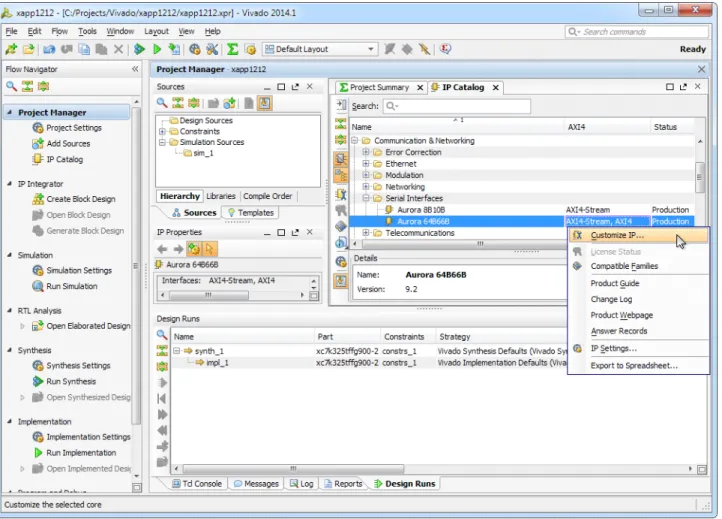Click Run Implementation link
This screenshot has height=519, width=722.
point(81,453)
